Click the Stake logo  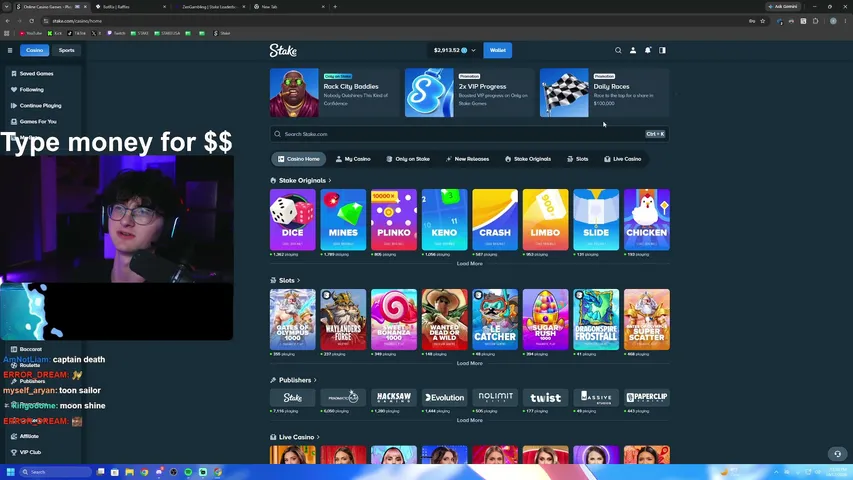(283, 51)
